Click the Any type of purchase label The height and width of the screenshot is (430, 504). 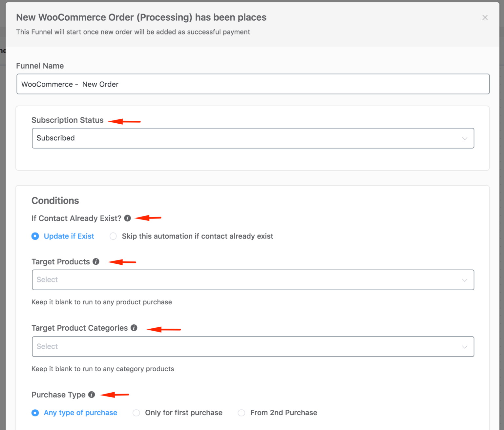[80, 413]
